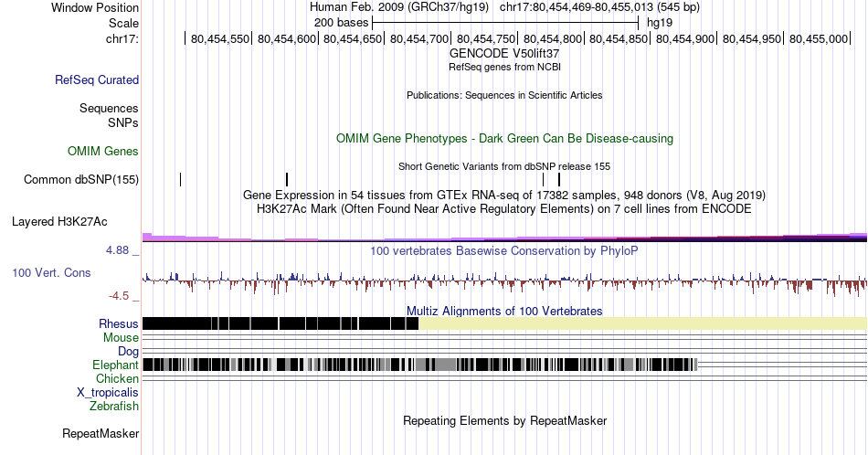This screenshot has height=455, width=868.
Task: Click Repeating Elements by RepeatMasker title
Action: pos(505,420)
